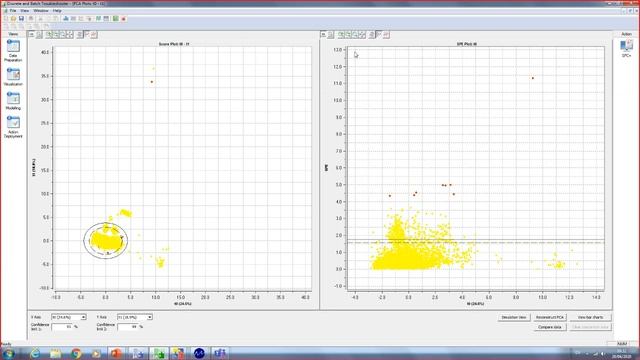Open the Help menu
This screenshot has width=640, height=360.
(x=57, y=10)
